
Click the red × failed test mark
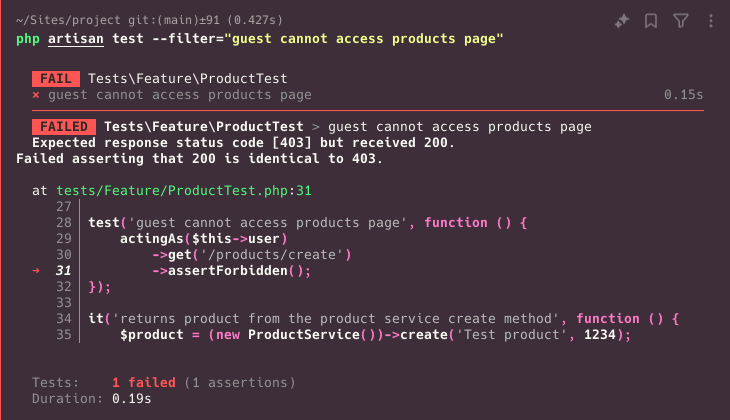click(36, 95)
